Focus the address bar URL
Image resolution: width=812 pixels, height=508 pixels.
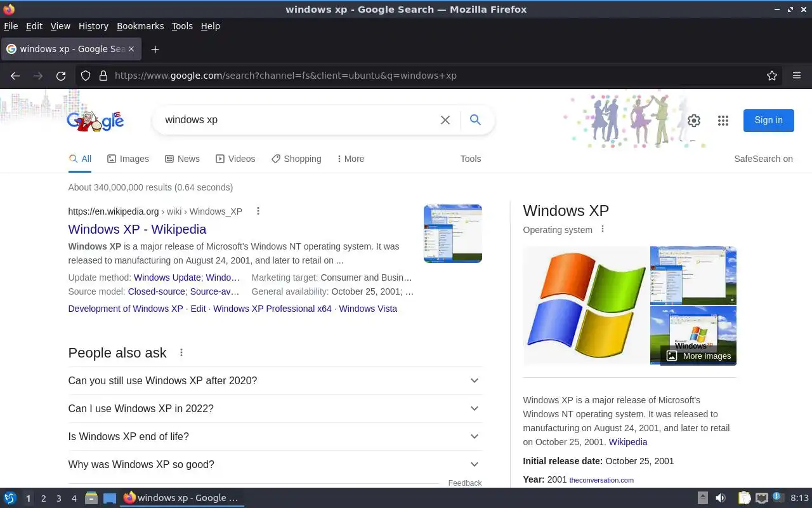point(438,76)
